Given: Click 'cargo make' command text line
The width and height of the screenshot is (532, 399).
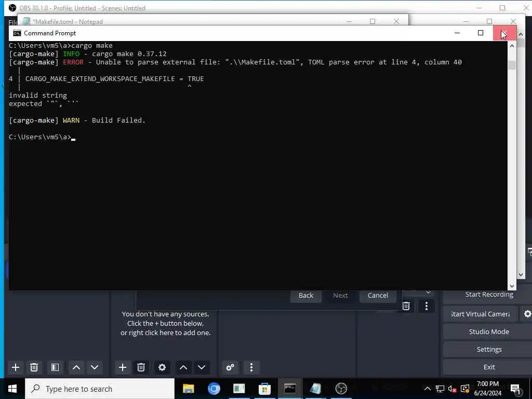Looking at the screenshot, I should pyautogui.click(x=61, y=46).
